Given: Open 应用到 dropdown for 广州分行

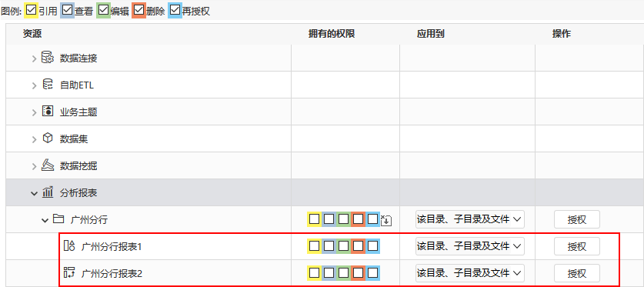Looking at the screenshot, I should pyautogui.click(x=470, y=219).
